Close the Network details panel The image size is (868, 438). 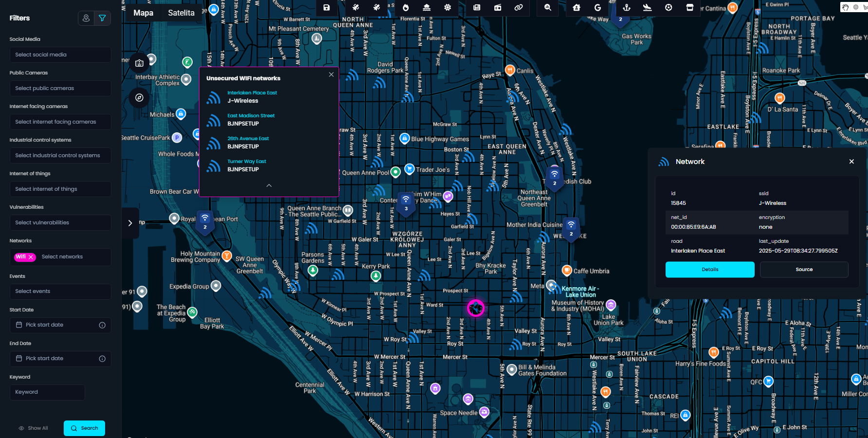[x=851, y=162]
